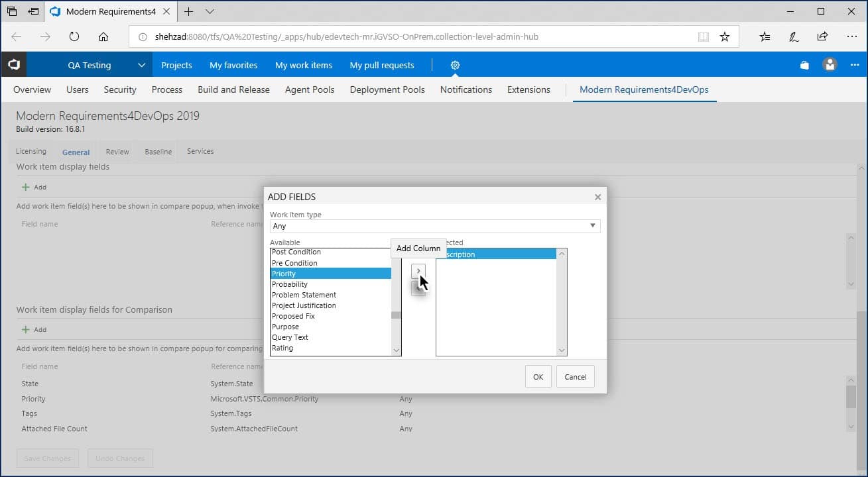The width and height of the screenshot is (868, 477).
Task: Add page to favorites with the star icon
Action: 725,37
